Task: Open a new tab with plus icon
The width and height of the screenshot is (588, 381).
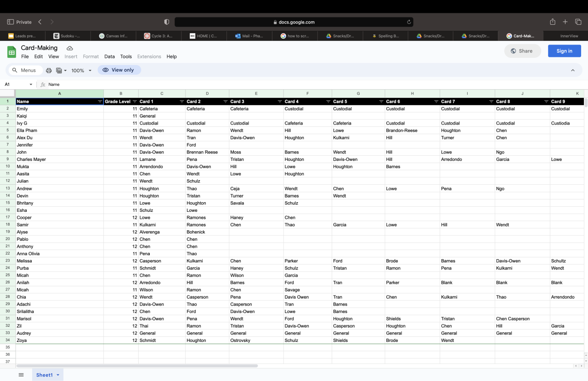Action: (x=565, y=22)
